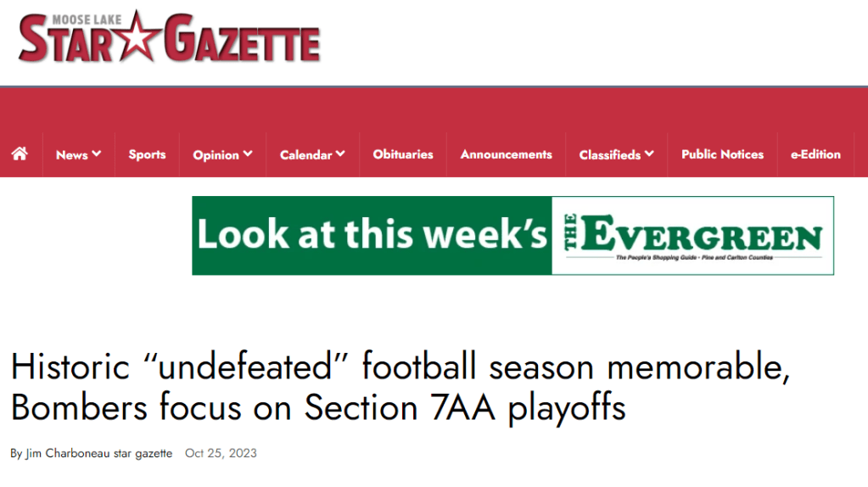This screenshot has width=868, height=487.
Task: Open the e-Edition page
Action: (x=815, y=154)
